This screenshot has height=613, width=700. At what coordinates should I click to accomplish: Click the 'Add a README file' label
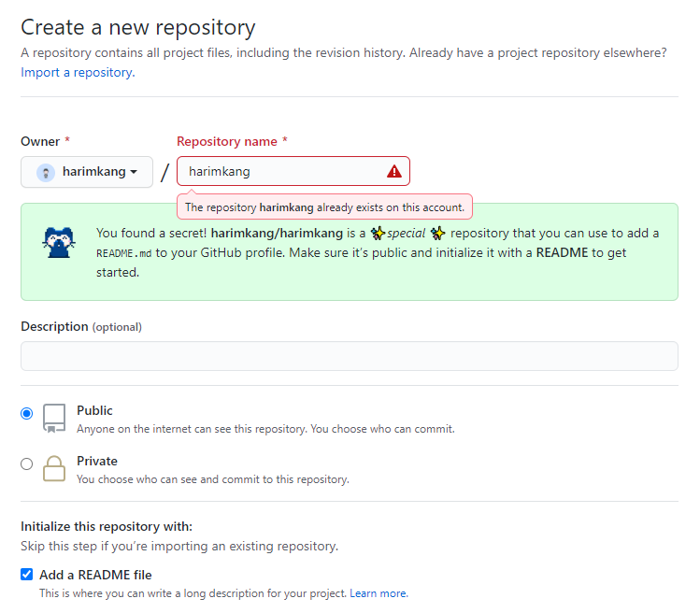95,575
